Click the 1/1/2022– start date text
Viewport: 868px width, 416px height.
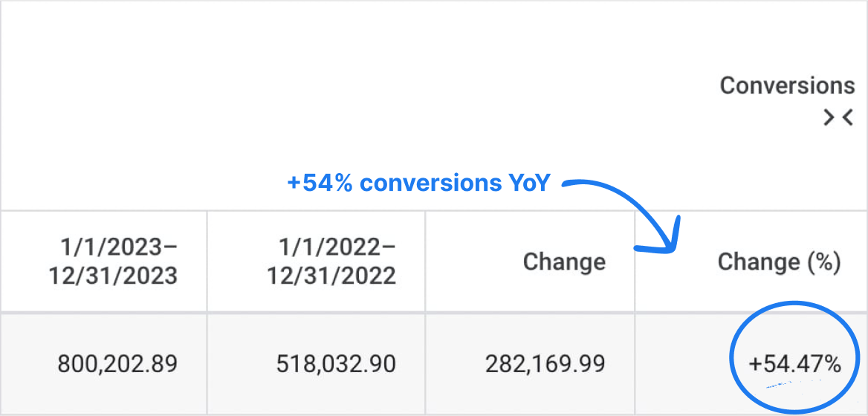337,247
